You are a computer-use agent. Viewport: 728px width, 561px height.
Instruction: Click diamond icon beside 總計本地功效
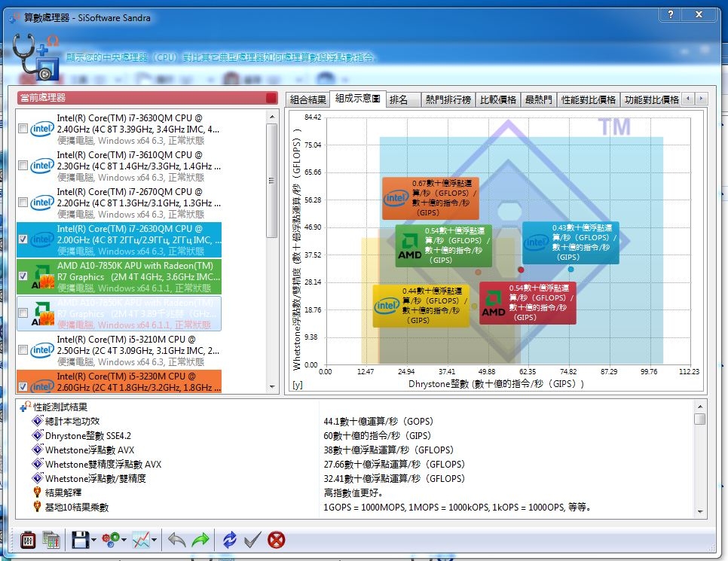[x=38, y=421]
